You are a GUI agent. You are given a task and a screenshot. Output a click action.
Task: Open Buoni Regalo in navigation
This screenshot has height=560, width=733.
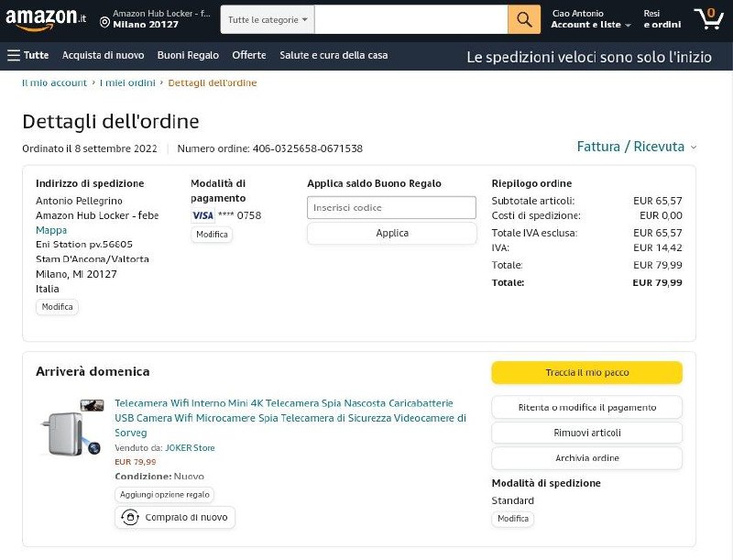point(188,55)
